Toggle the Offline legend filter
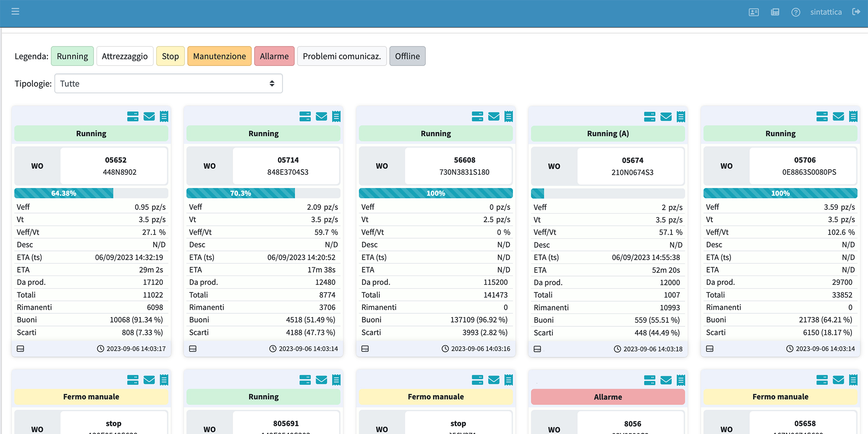The image size is (868, 434). [407, 56]
